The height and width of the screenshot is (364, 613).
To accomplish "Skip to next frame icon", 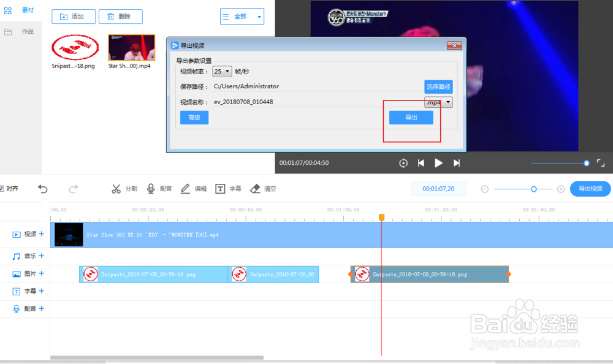I will tap(456, 163).
